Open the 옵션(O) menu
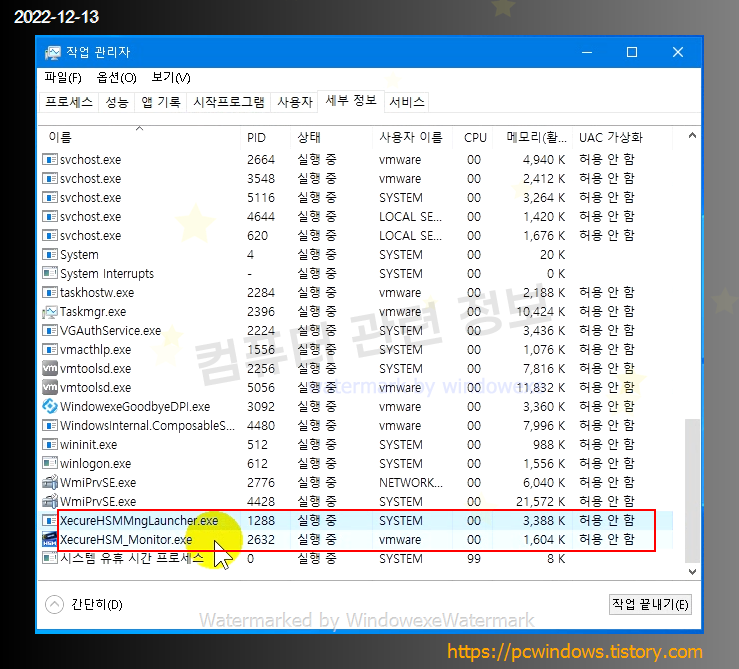Viewport: 739px width, 669px height. (x=116, y=78)
